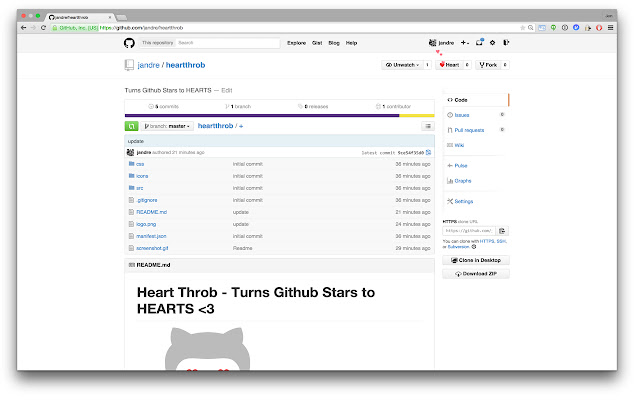
Task: Click Blog in the top navigation
Action: (334, 43)
